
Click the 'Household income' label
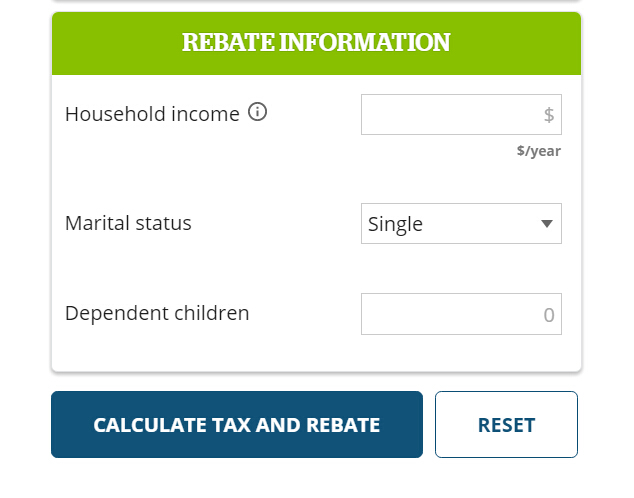point(152,114)
